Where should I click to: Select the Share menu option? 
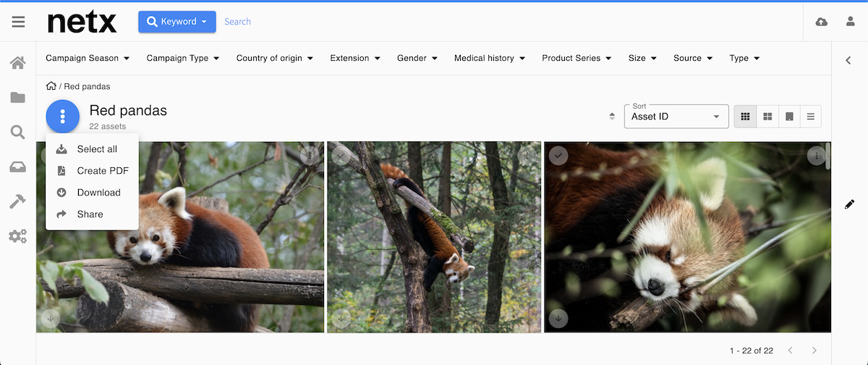[92, 214]
